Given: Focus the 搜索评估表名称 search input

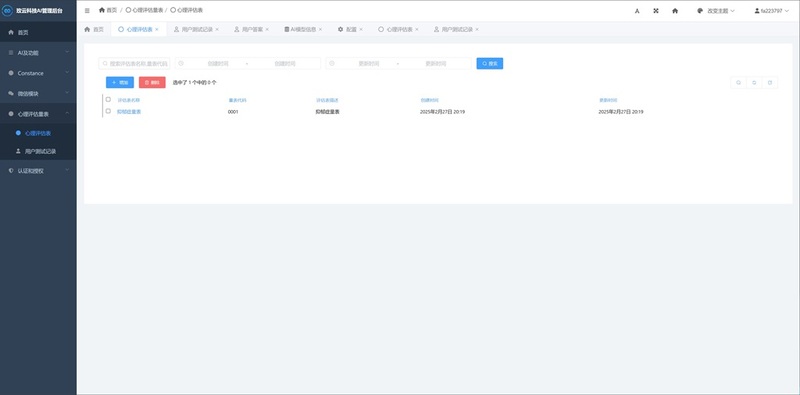Looking at the screenshot, I should [x=134, y=63].
